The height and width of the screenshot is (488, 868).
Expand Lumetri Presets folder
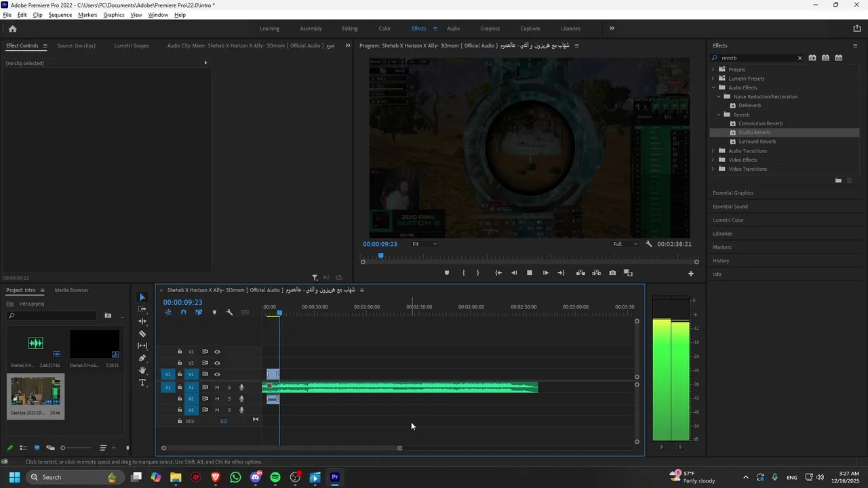[713, 79]
